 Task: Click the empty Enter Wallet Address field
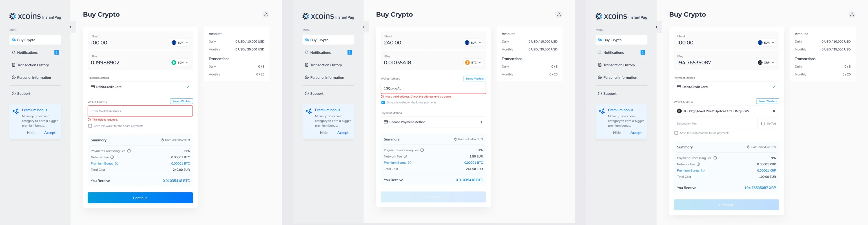click(x=140, y=111)
